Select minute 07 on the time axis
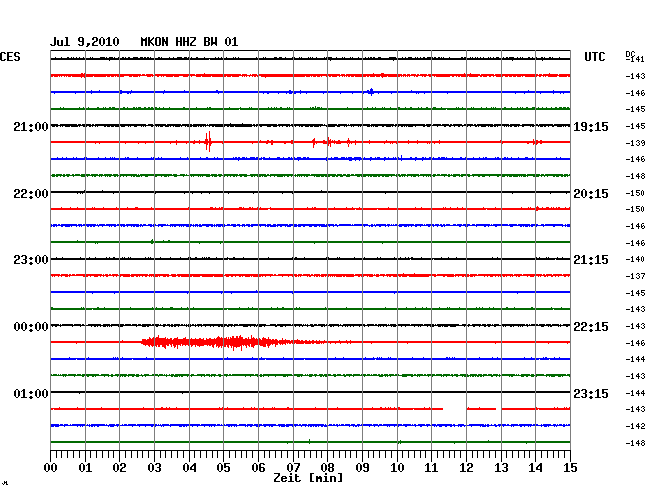Image resolution: width=650 pixels, height=494 pixels. click(293, 468)
